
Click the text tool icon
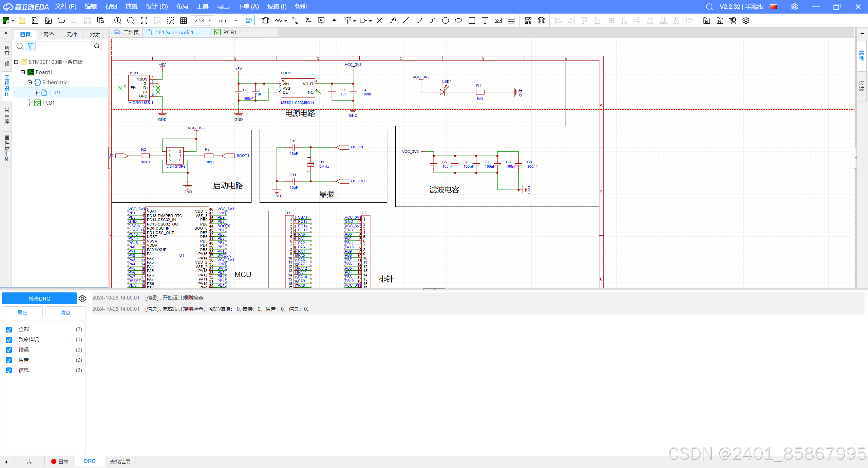pyautogui.click(x=485, y=21)
